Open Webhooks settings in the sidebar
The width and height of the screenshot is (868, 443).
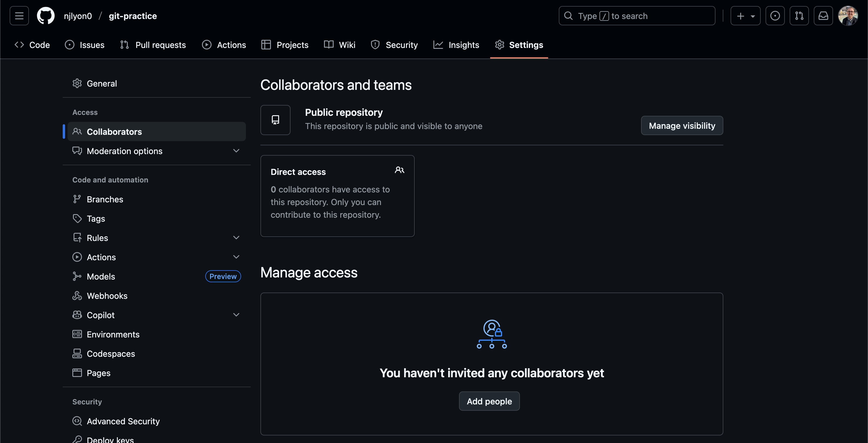pos(107,296)
